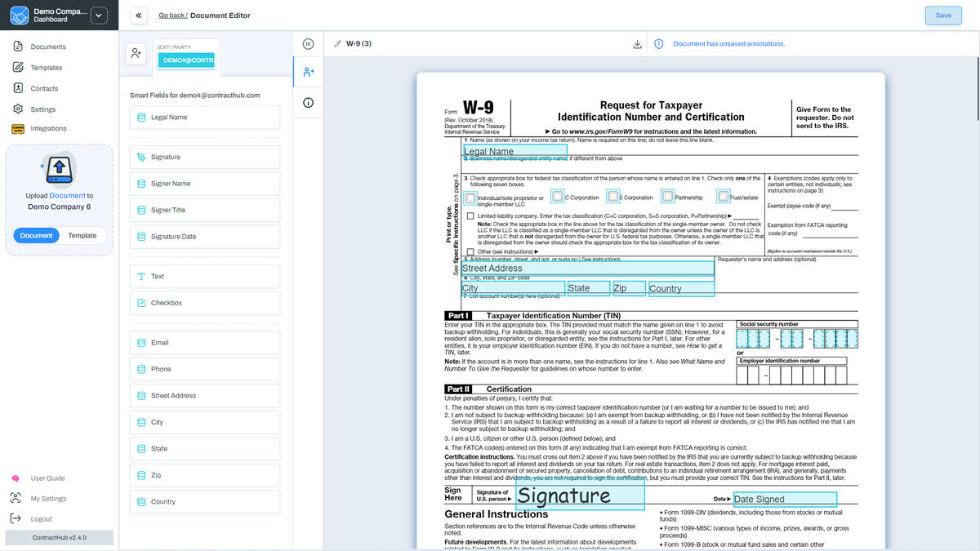Click the upload document tray icon
The image size is (980, 551).
[59, 169]
